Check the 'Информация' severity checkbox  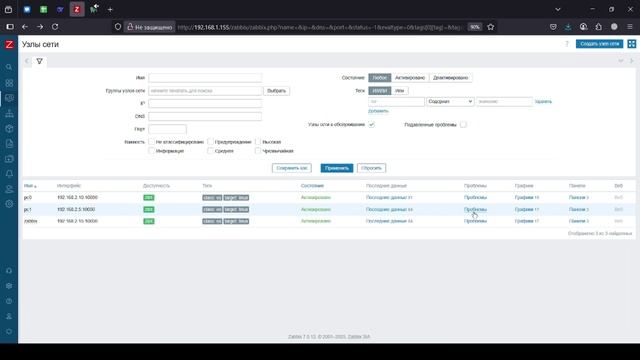pyautogui.click(x=151, y=151)
